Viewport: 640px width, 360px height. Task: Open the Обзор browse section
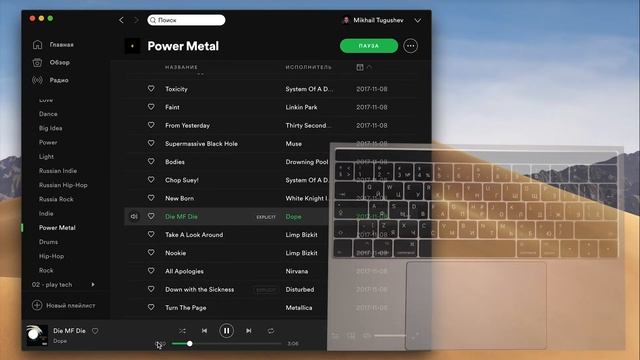[x=51, y=62]
